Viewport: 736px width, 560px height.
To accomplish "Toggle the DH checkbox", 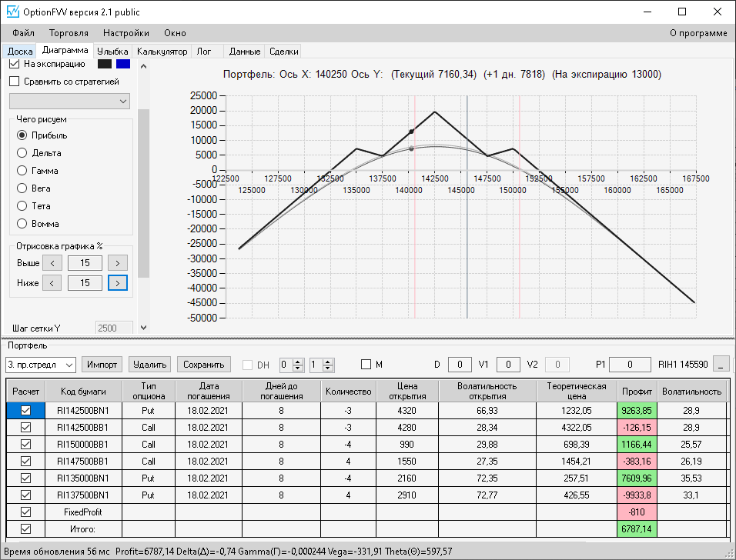I will (247, 365).
